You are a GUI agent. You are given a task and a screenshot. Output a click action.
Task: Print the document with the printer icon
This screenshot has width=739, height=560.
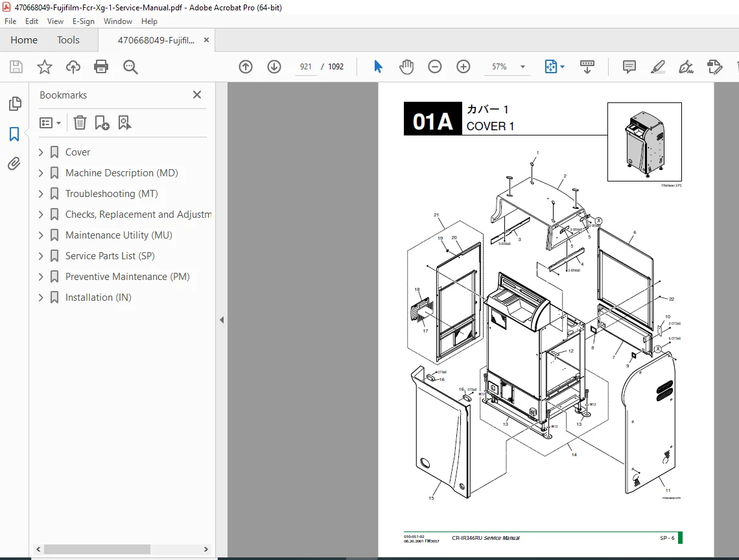(101, 67)
